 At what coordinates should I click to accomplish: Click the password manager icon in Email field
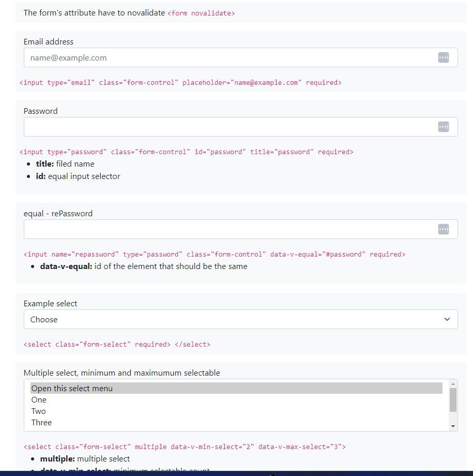point(443,57)
